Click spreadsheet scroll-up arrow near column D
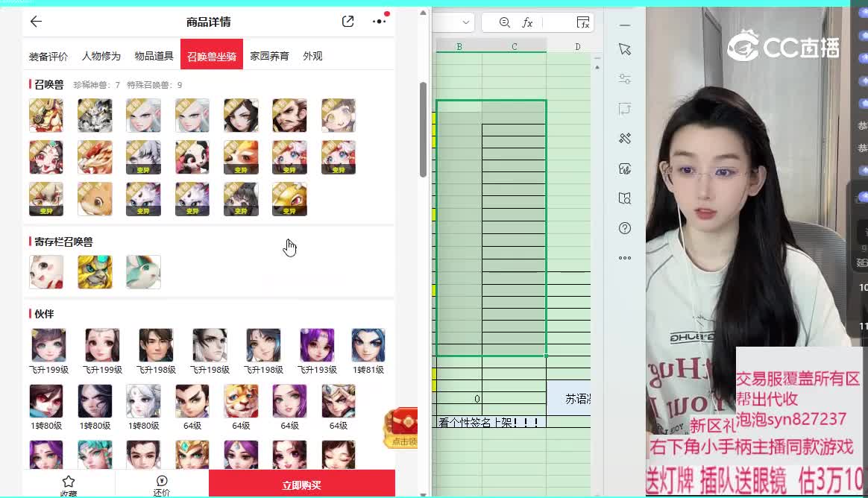This screenshot has width=868, height=498. tap(597, 67)
